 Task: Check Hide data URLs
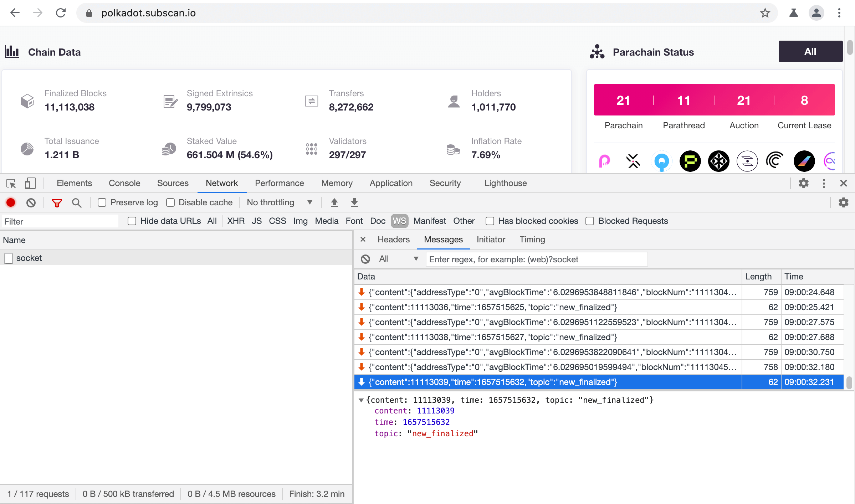[132, 221]
